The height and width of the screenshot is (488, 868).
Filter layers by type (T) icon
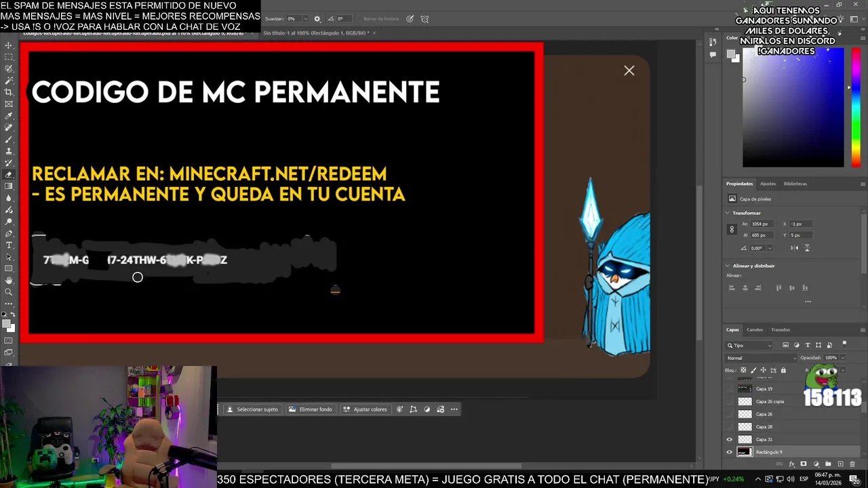coord(808,345)
